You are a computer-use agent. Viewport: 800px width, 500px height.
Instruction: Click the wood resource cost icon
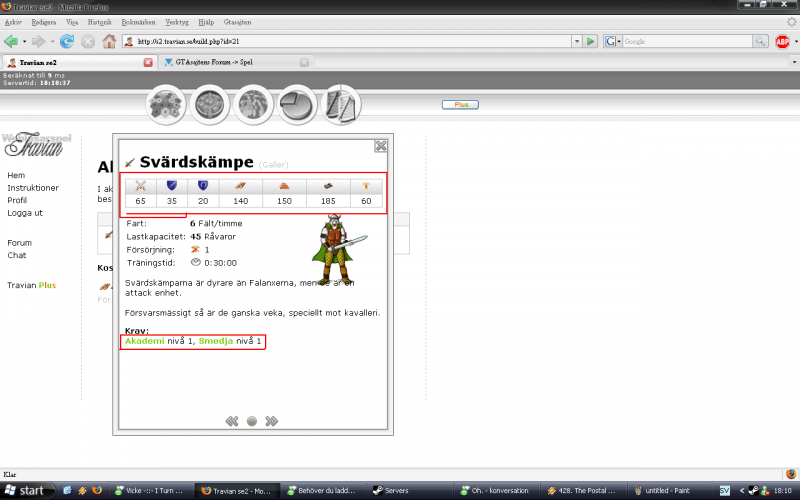(240, 186)
